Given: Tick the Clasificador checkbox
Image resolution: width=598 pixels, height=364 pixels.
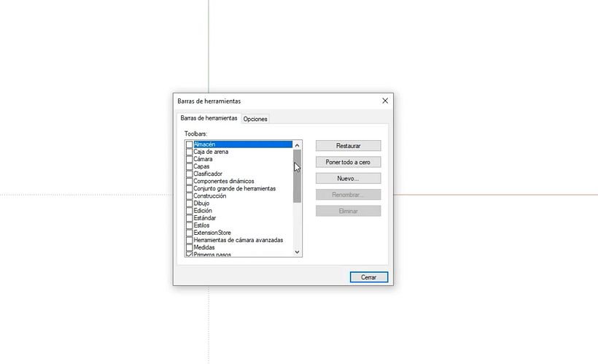Looking at the screenshot, I should pyautogui.click(x=189, y=174).
